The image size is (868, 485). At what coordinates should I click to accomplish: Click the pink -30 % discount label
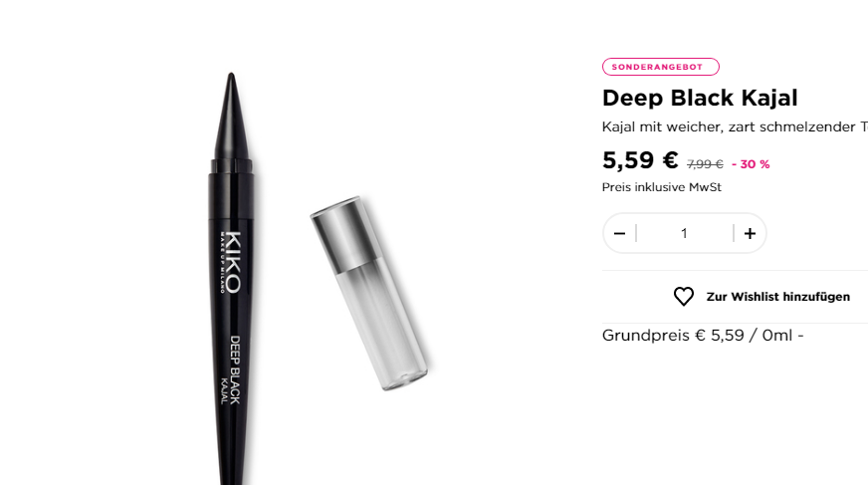[x=751, y=164]
